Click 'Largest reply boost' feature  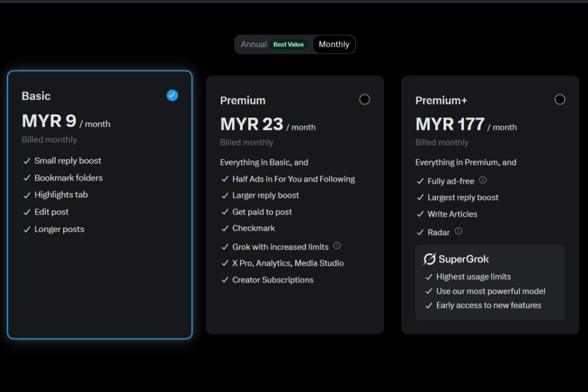[x=463, y=197]
